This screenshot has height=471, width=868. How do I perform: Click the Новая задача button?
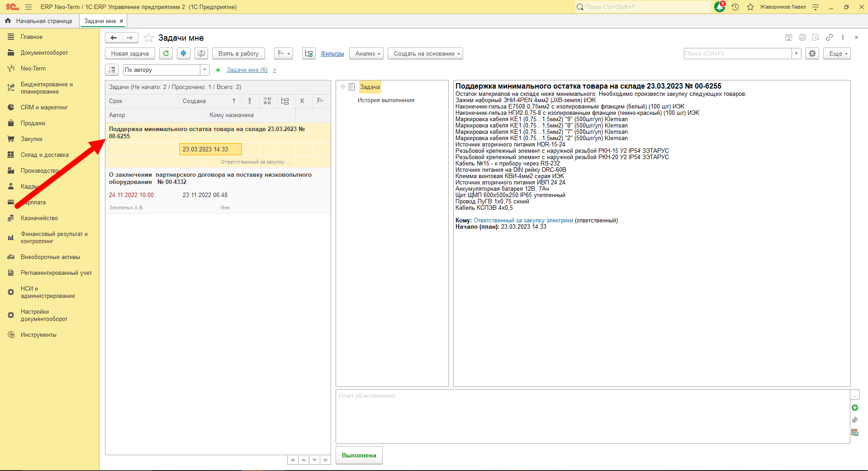point(130,53)
